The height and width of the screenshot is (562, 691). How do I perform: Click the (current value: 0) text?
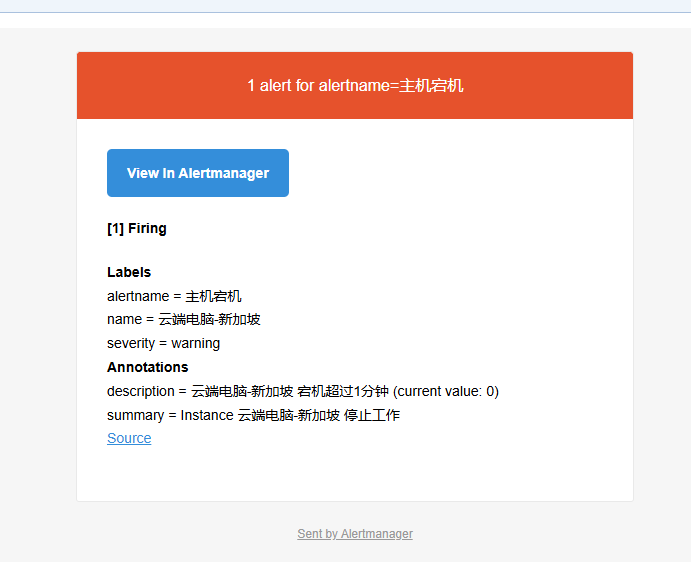coord(446,391)
